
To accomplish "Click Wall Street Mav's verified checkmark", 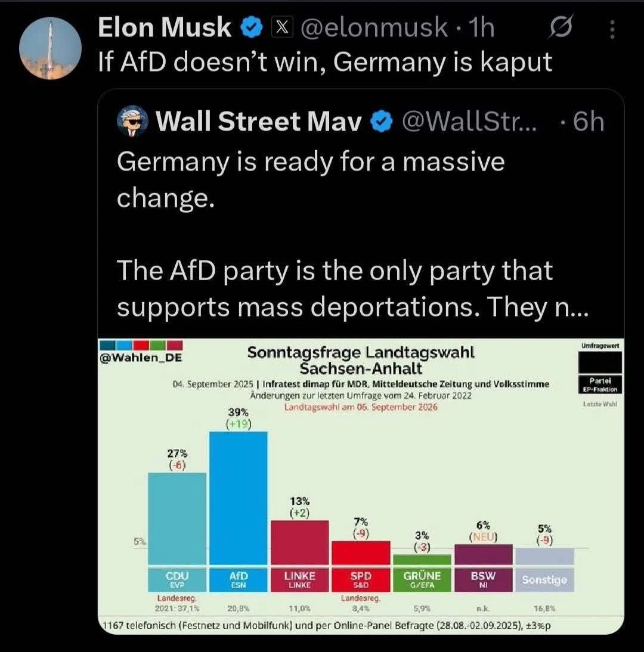I will (x=381, y=122).
